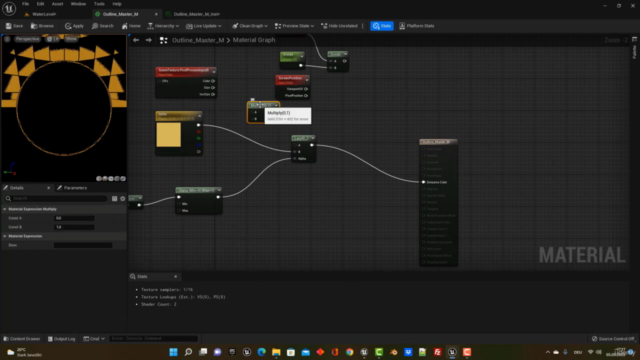Collapse Material Expression Multiply section
This screenshot has height=360, width=640.
(5, 209)
